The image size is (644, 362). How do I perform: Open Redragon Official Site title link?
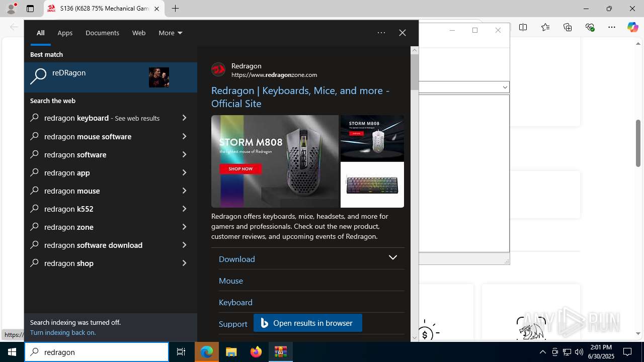(x=300, y=97)
